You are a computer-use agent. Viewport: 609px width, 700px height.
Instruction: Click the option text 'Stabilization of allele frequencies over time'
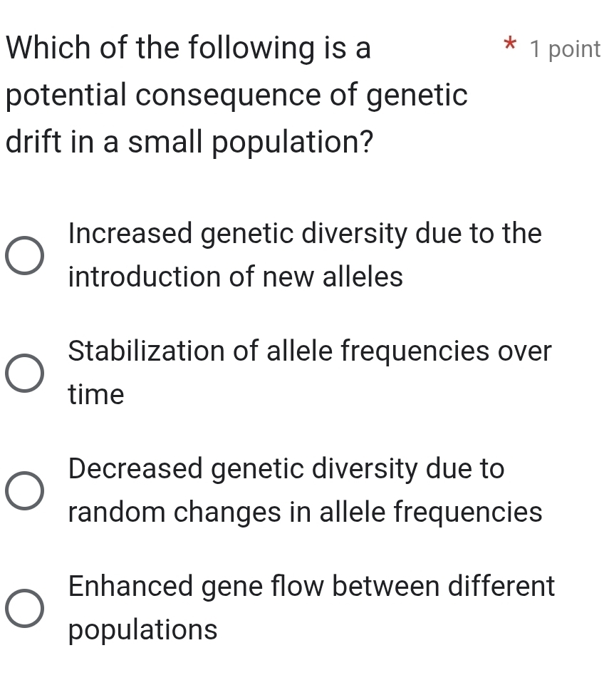310,372
